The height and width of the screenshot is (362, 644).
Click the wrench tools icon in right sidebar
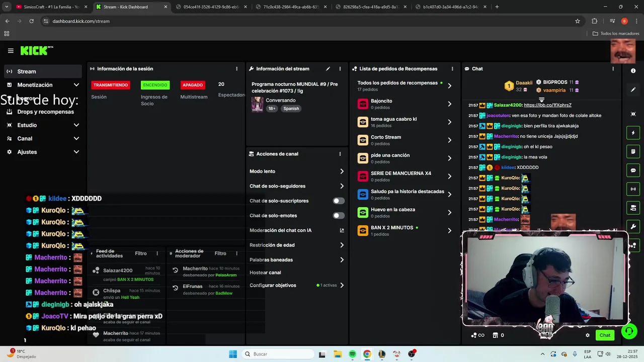coord(633,226)
